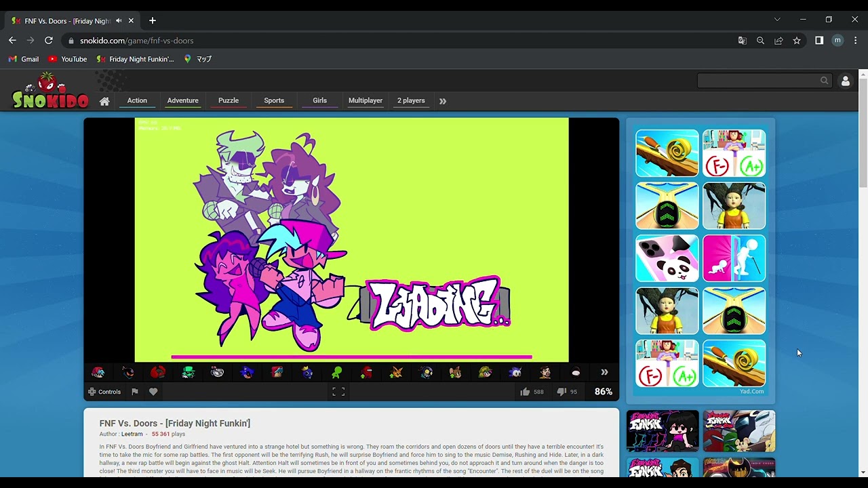Report the game with the flag icon
Image resolution: width=868 pixels, height=488 pixels.
tap(134, 392)
